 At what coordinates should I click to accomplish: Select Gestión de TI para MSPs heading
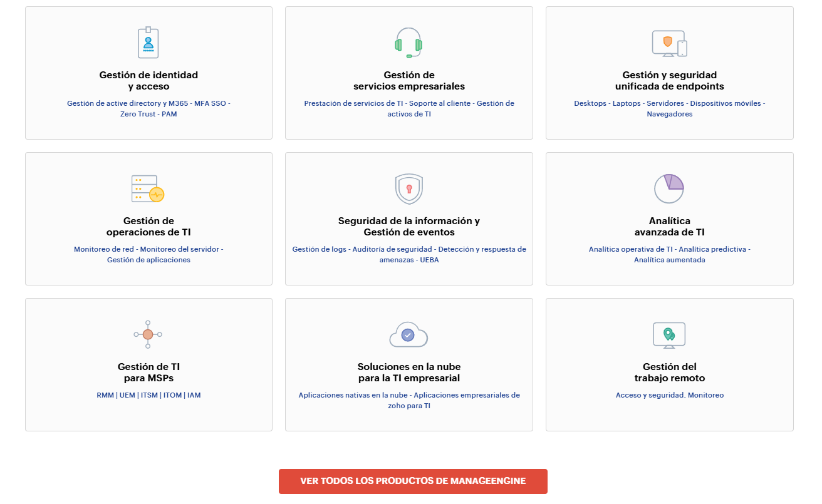tap(148, 373)
